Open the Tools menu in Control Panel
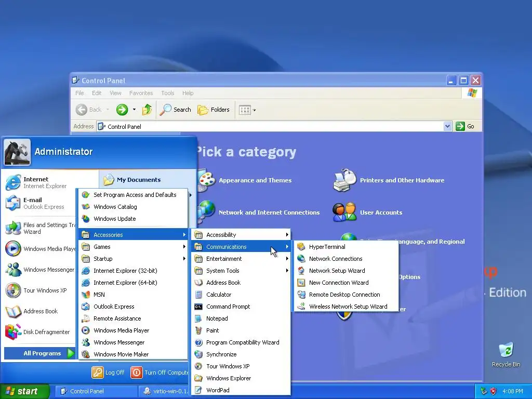 coord(168,93)
